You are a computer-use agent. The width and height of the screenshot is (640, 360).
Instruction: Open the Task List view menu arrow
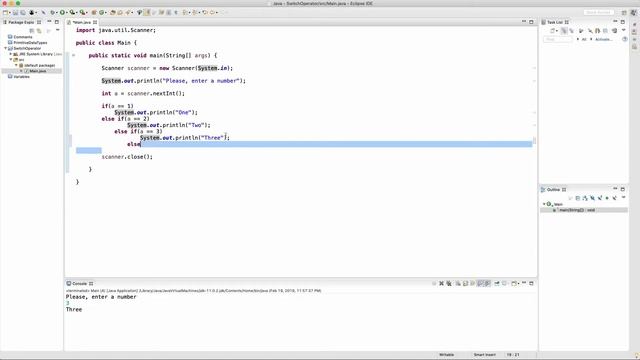pyautogui.click(x=623, y=30)
